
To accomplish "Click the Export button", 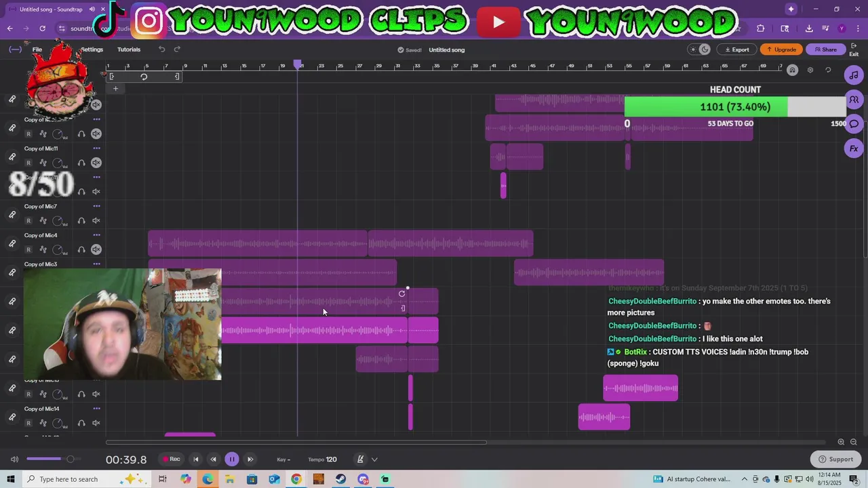I will (737, 49).
